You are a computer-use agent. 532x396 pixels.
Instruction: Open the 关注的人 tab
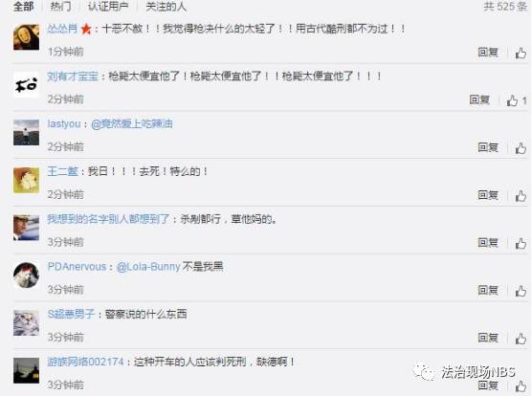[166, 6]
